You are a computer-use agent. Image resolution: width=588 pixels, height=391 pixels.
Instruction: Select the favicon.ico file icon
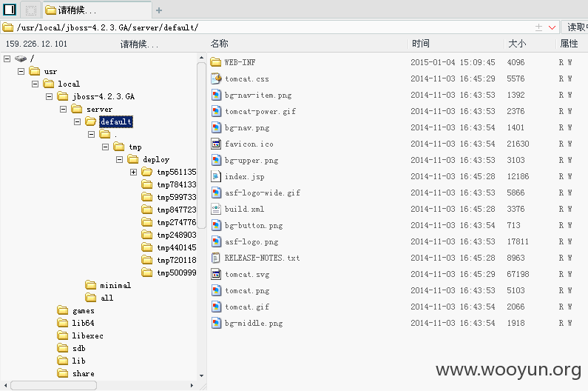click(216, 144)
